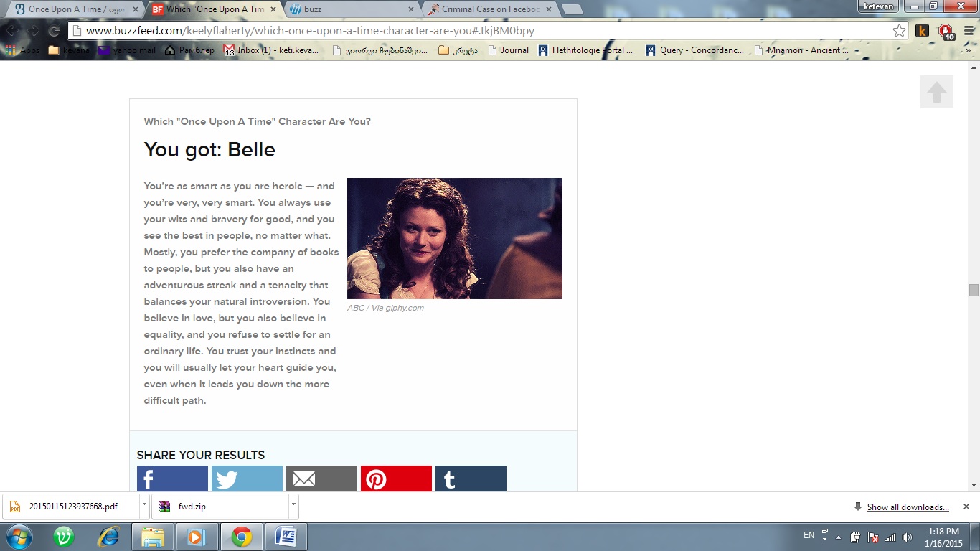Viewport: 980px width, 551px height.
Task: Click the quiz title 'Which Once Upon A Time Character Are You?'
Action: coord(258,121)
